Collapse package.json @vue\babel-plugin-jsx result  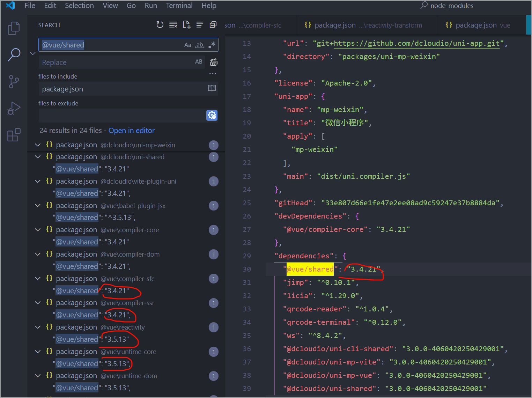(x=38, y=206)
